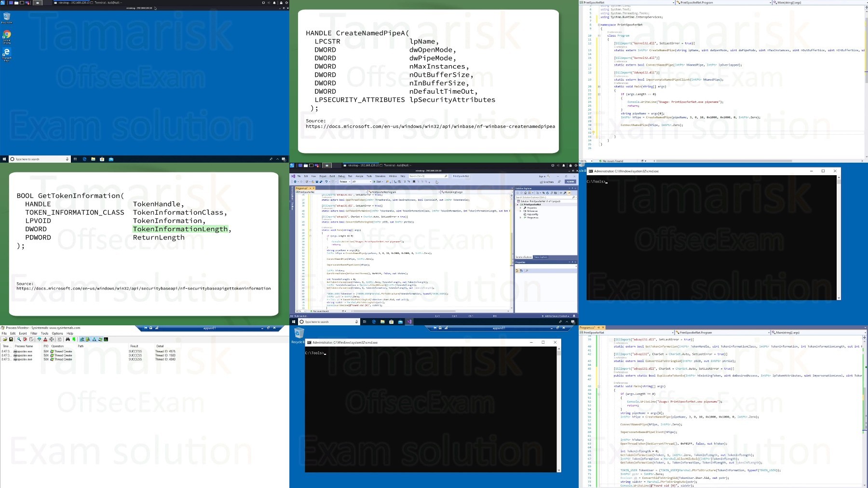Clear the display in Process Monitor
Viewport: 868px width, 488px height.
pos(31,339)
